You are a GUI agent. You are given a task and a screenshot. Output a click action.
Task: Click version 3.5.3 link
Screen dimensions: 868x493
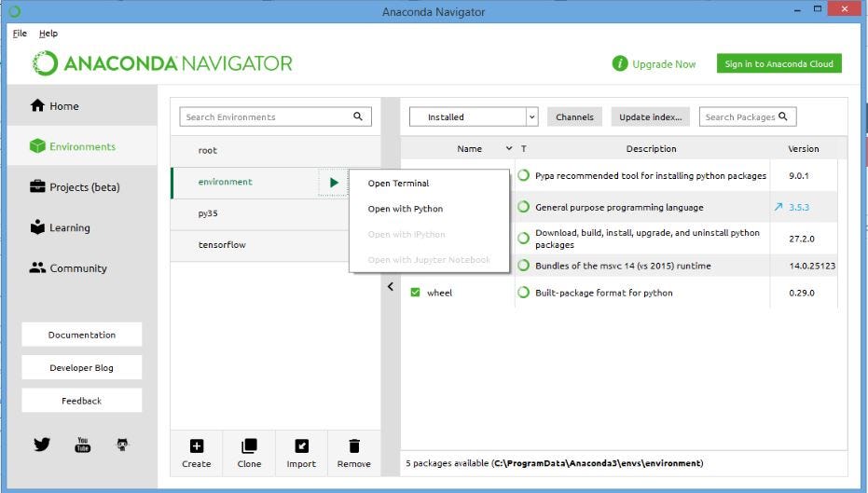coord(799,207)
